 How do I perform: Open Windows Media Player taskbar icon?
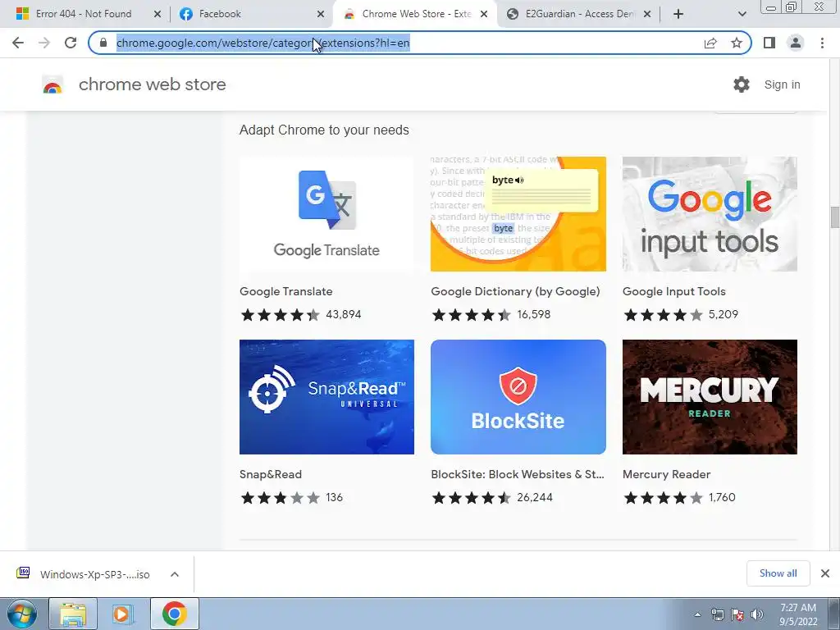(123, 614)
